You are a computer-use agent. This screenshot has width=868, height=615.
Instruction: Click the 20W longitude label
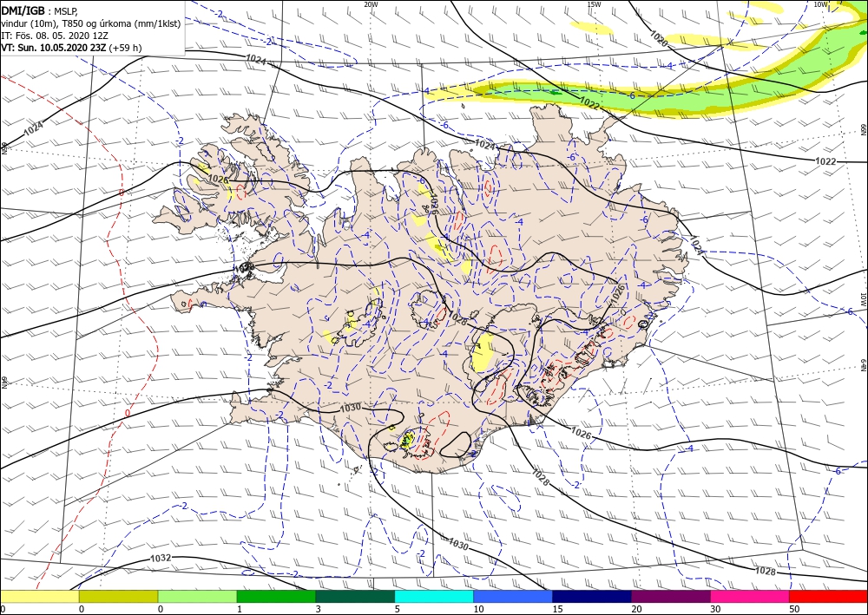[371, 3]
